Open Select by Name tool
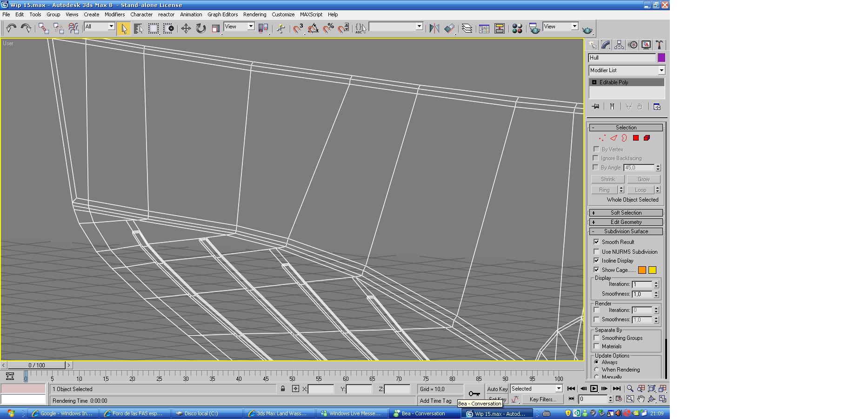The width and height of the screenshot is (868, 419). (x=138, y=28)
